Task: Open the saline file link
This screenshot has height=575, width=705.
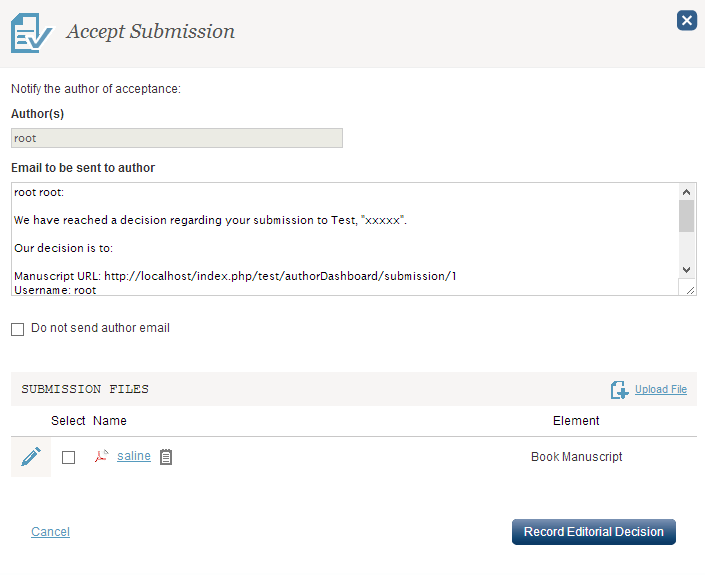Action: pos(134,456)
